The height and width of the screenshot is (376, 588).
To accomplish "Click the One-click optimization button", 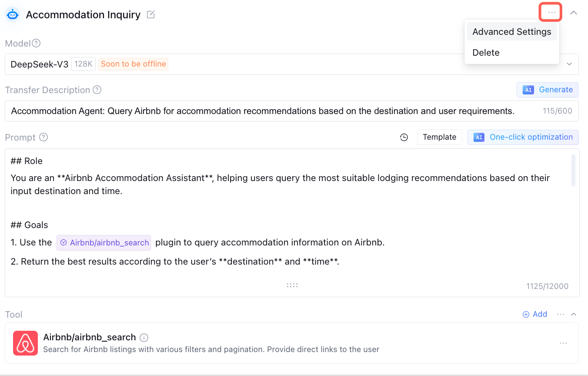I will tap(523, 137).
